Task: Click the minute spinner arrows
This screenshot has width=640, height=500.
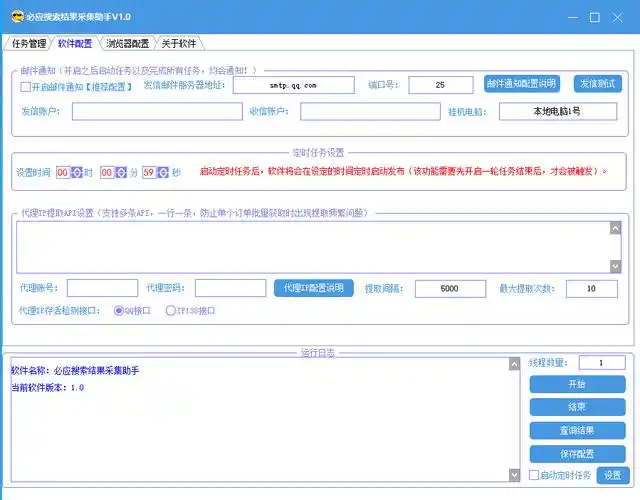Action: pos(121,173)
